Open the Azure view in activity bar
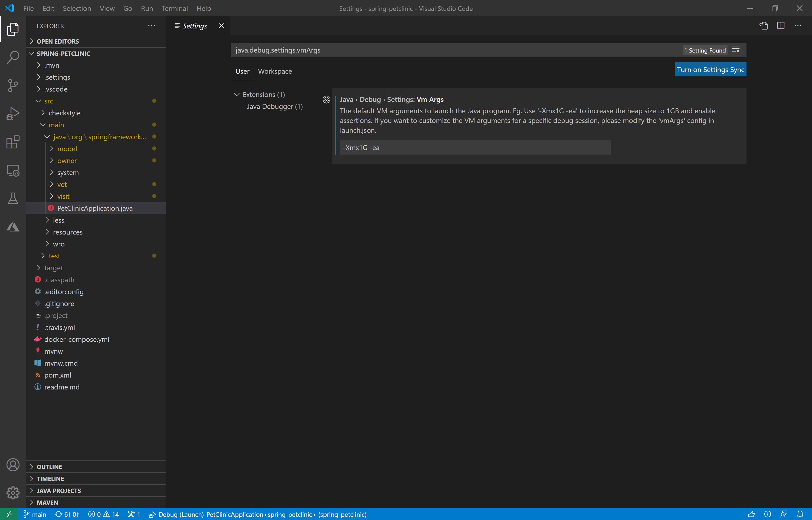The width and height of the screenshot is (812, 520). point(13,227)
